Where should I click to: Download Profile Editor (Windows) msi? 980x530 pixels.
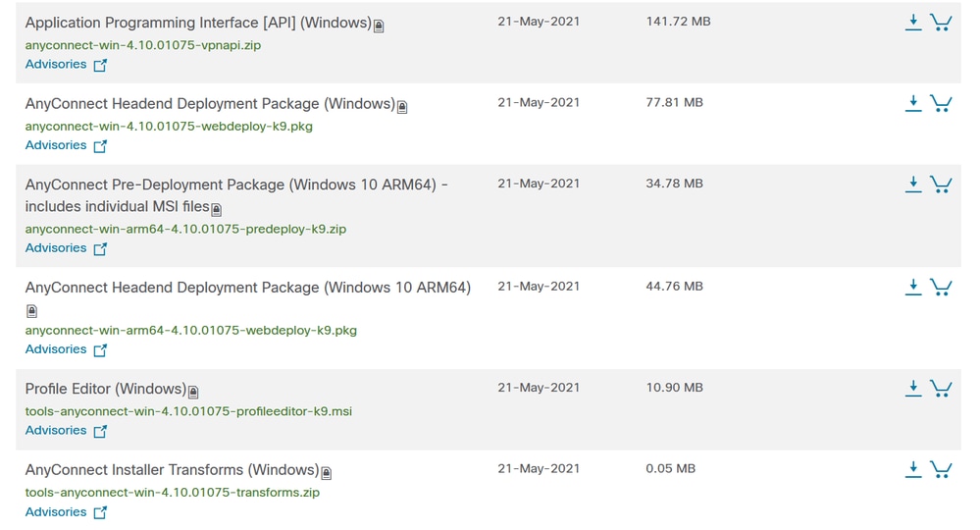(913, 388)
